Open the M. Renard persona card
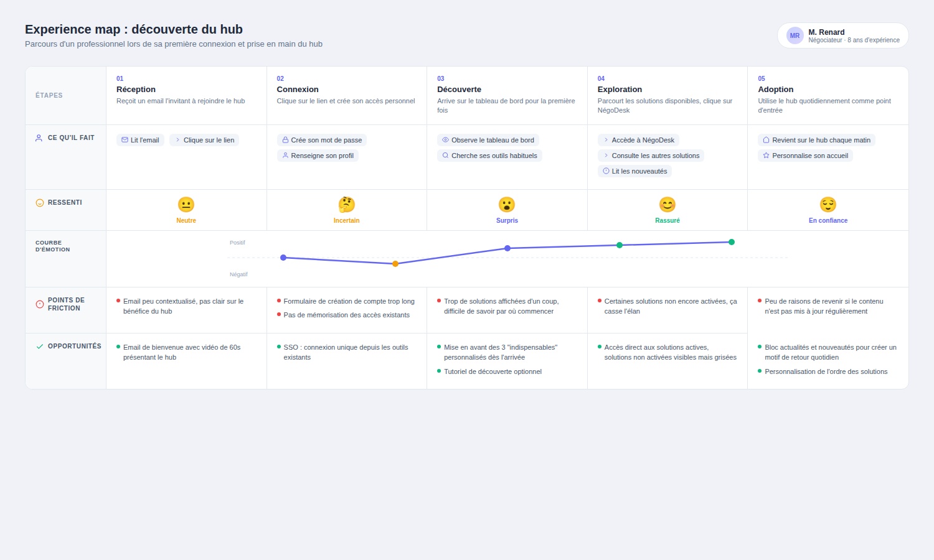 (843, 35)
